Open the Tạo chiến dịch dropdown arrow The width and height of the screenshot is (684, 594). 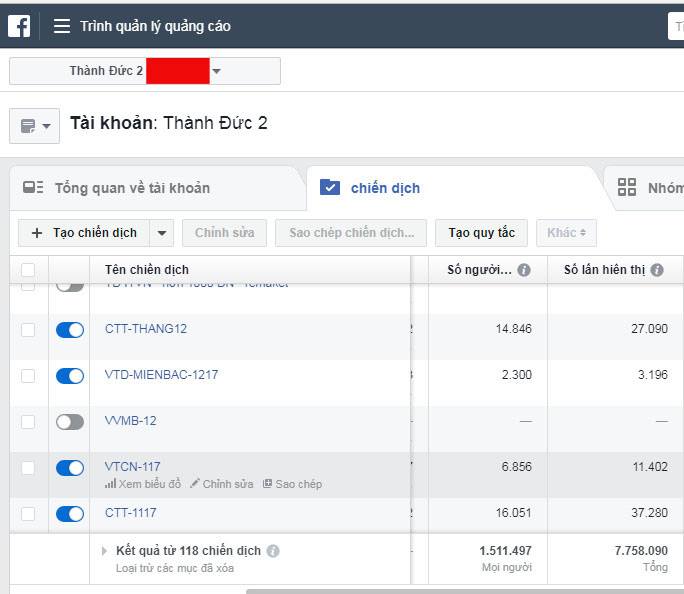(162, 233)
